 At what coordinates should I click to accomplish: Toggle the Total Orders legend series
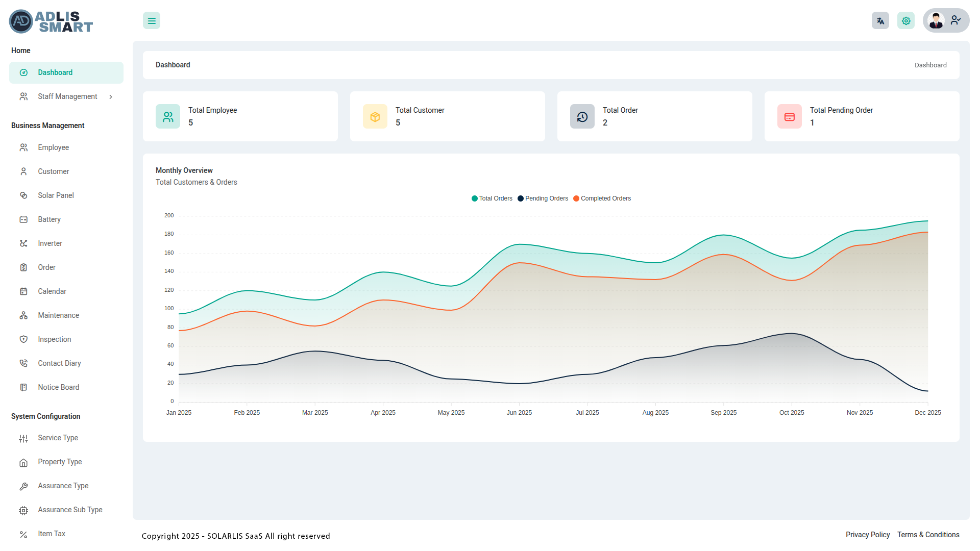(495, 198)
